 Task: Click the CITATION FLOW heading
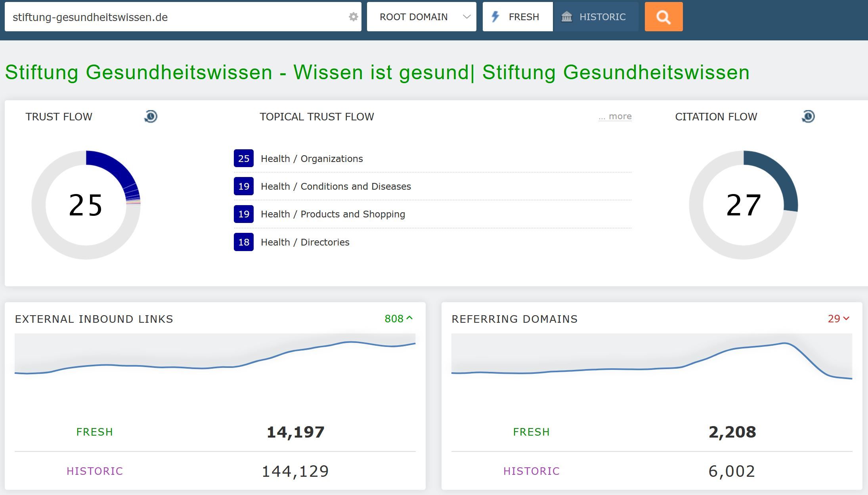coord(716,117)
